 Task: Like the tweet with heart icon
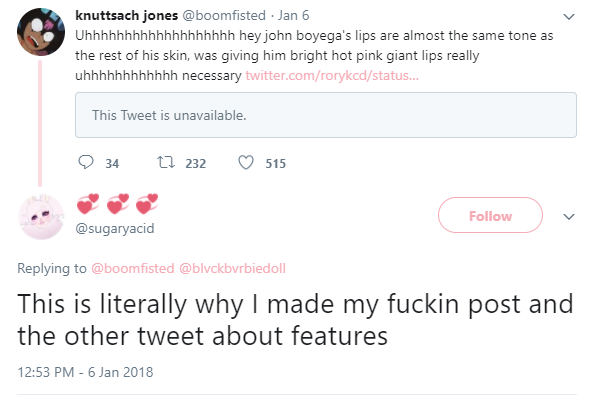coord(246,162)
